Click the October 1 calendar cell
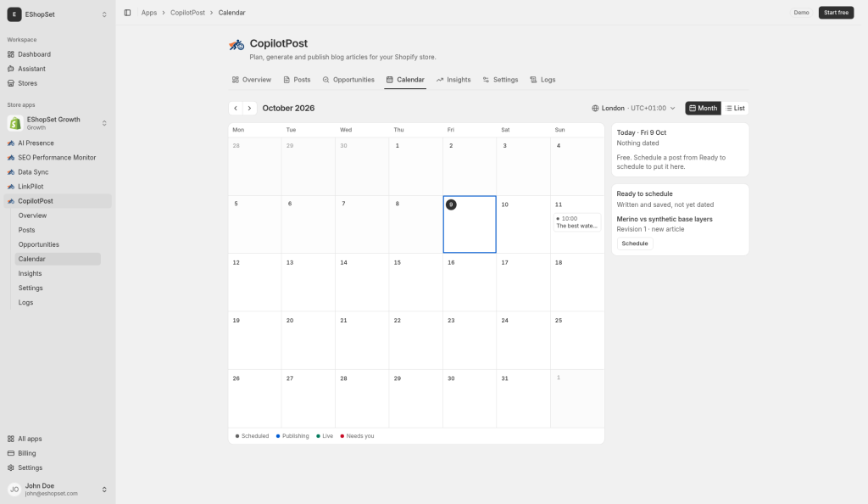The image size is (868, 504). [415, 166]
